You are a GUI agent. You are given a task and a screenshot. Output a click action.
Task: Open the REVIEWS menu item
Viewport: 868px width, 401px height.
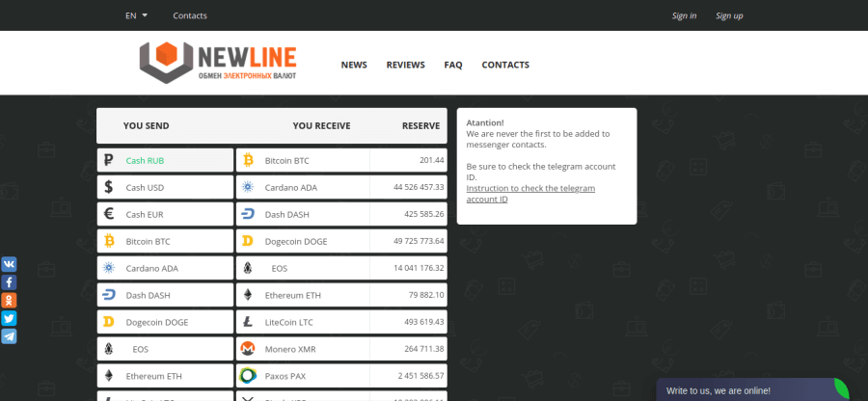[406, 65]
